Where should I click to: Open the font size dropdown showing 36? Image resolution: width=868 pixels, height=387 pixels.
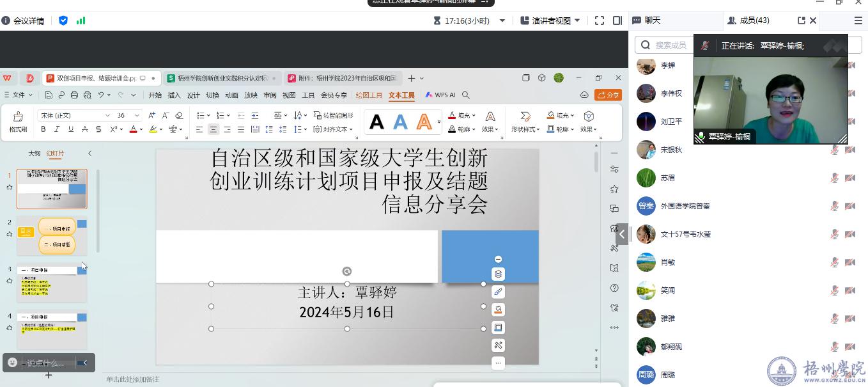point(137,116)
